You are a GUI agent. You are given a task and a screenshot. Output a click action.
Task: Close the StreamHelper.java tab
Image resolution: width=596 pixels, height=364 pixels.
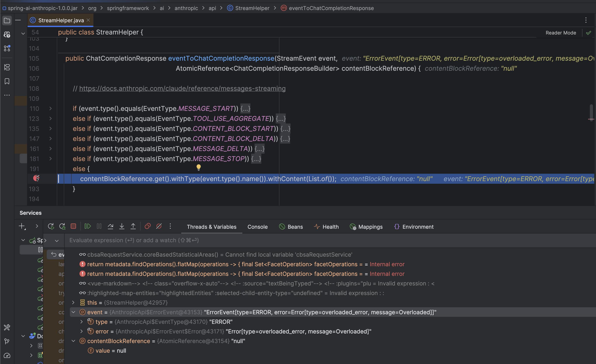click(x=88, y=20)
